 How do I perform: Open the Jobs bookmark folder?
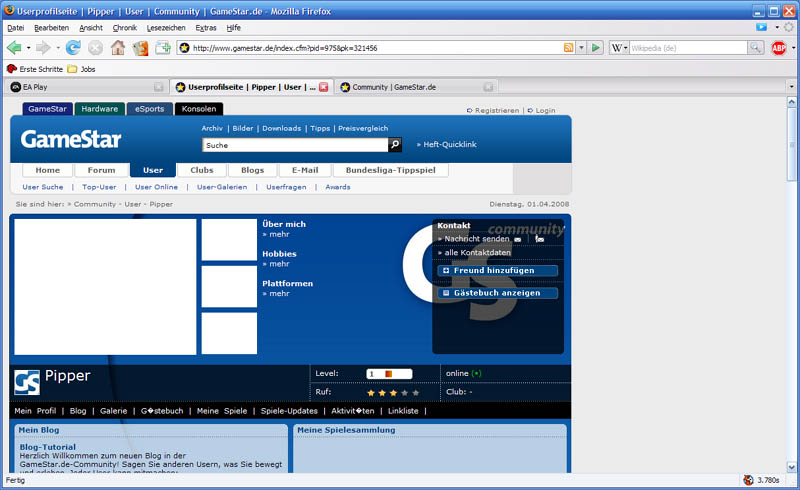(x=81, y=69)
